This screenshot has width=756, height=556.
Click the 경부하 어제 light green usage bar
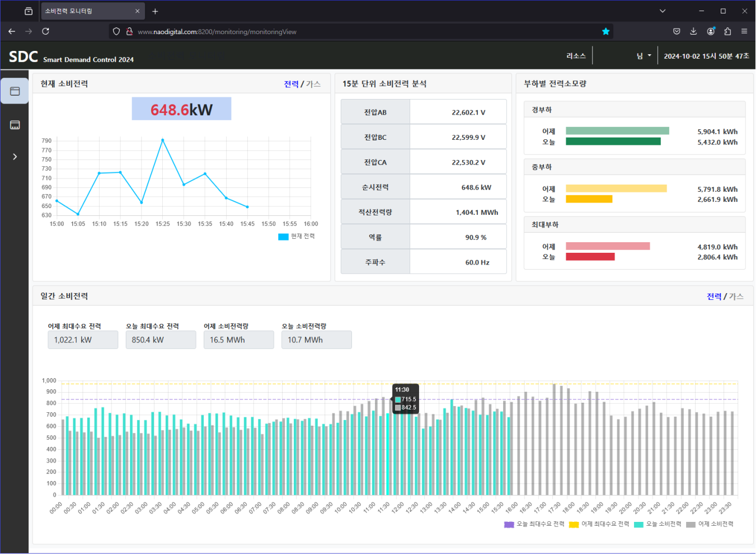(x=617, y=131)
